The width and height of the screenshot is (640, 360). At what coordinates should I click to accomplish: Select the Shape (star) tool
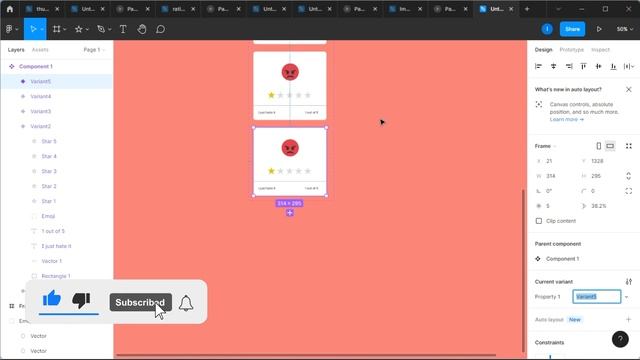pyautogui.click(x=78, y=29)
